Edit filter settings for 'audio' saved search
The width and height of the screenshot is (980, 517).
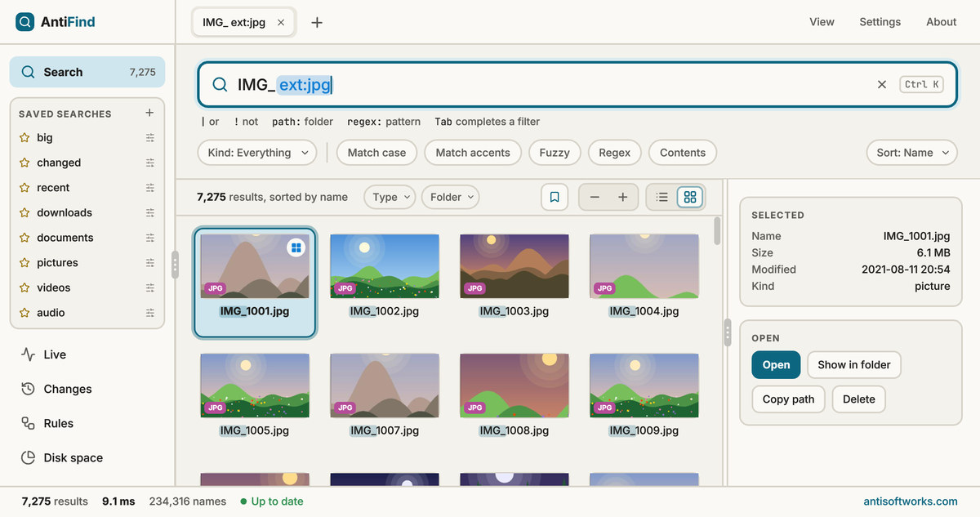[x=150, y=313]
